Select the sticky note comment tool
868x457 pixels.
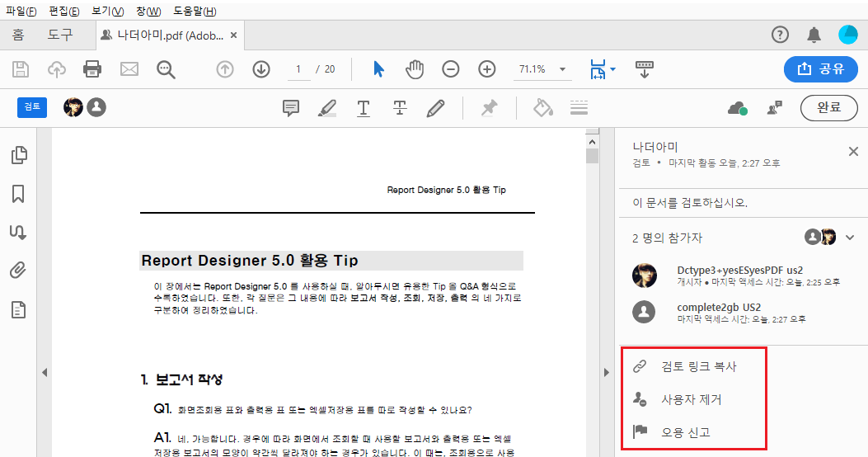click(291, 107)
